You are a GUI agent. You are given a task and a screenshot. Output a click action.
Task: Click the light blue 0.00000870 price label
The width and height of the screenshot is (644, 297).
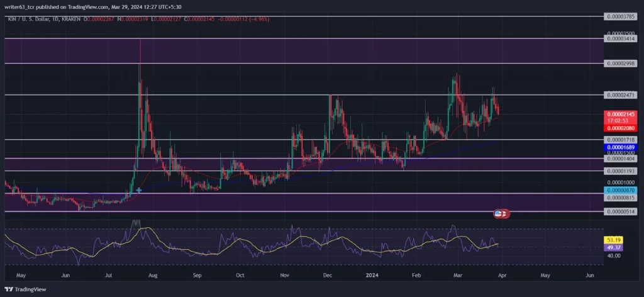(619, 190)
